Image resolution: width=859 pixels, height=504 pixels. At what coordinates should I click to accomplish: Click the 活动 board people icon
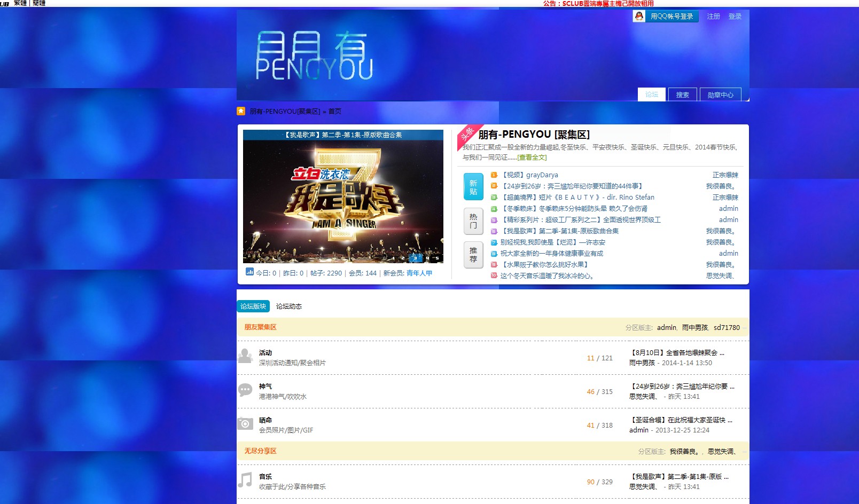click(245, 356)
